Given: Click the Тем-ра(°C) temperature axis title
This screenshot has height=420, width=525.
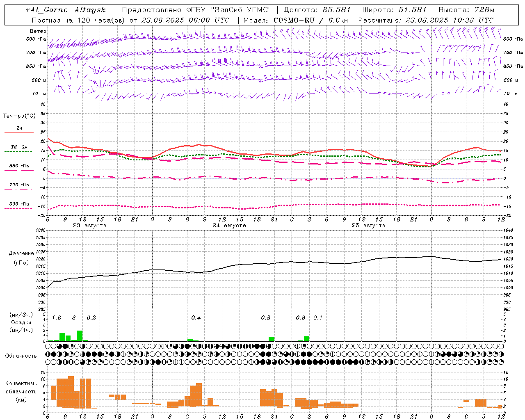Looking at the screenshot, I should tap(19, 116).
